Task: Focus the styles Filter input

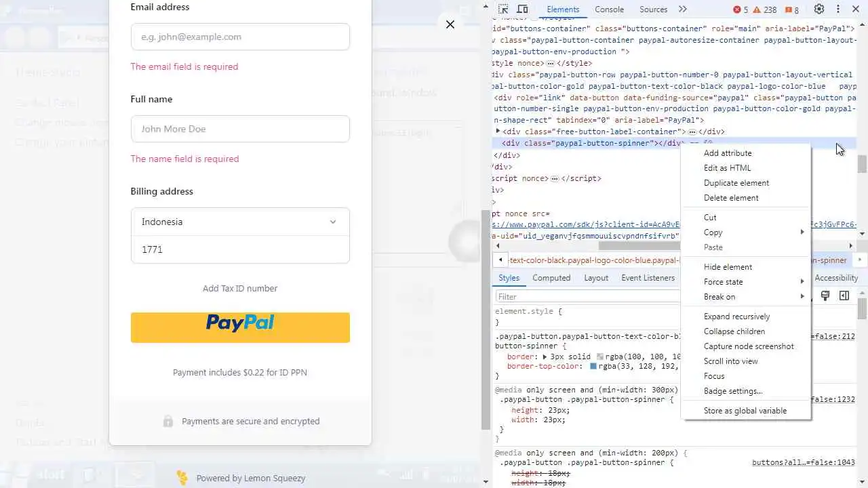Action: (587, 297)
